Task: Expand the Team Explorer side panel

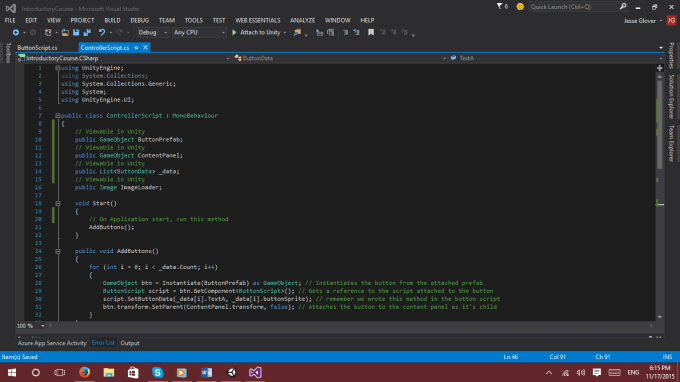Action: [x=671, y=144]
